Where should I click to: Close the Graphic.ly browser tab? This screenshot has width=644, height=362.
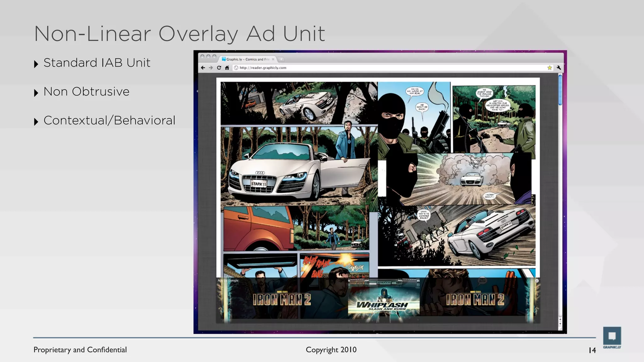point(273,59)
